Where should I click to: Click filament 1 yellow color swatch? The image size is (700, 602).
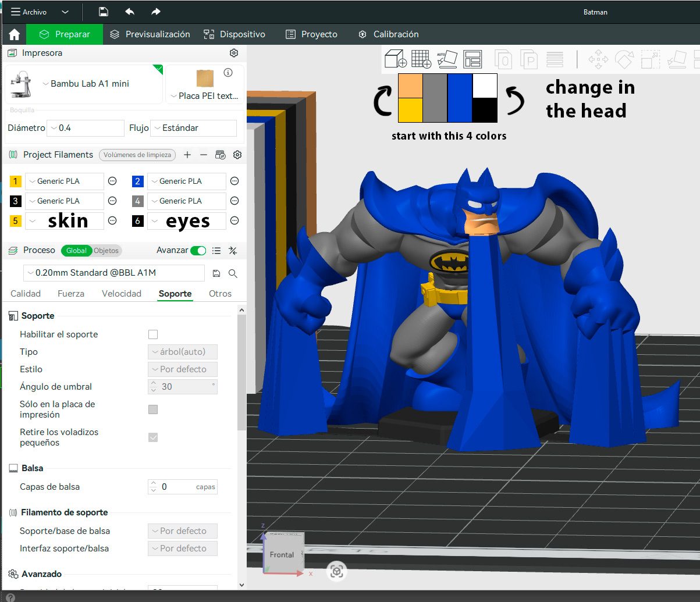(16, 181)
